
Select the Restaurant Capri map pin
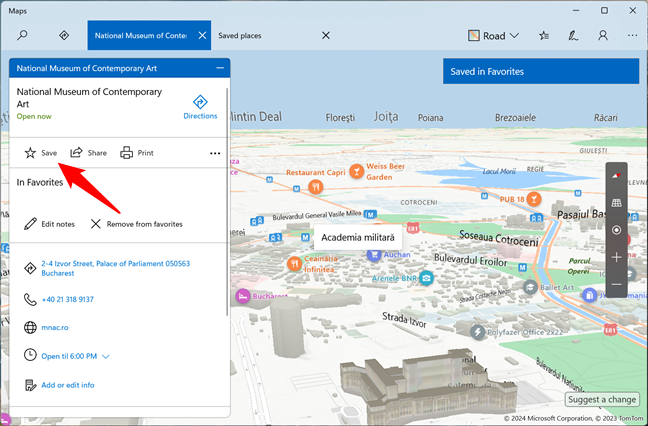[x=316, y=187]
